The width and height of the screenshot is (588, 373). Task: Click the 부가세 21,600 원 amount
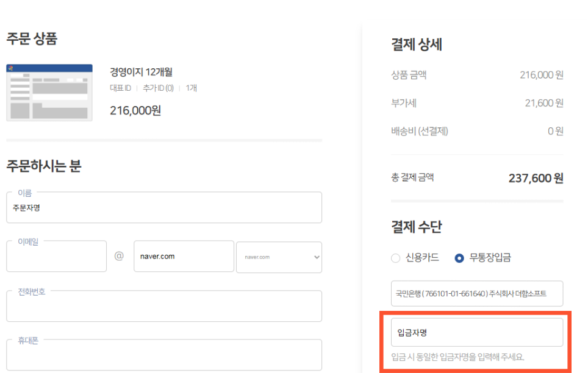coord(543,103)
